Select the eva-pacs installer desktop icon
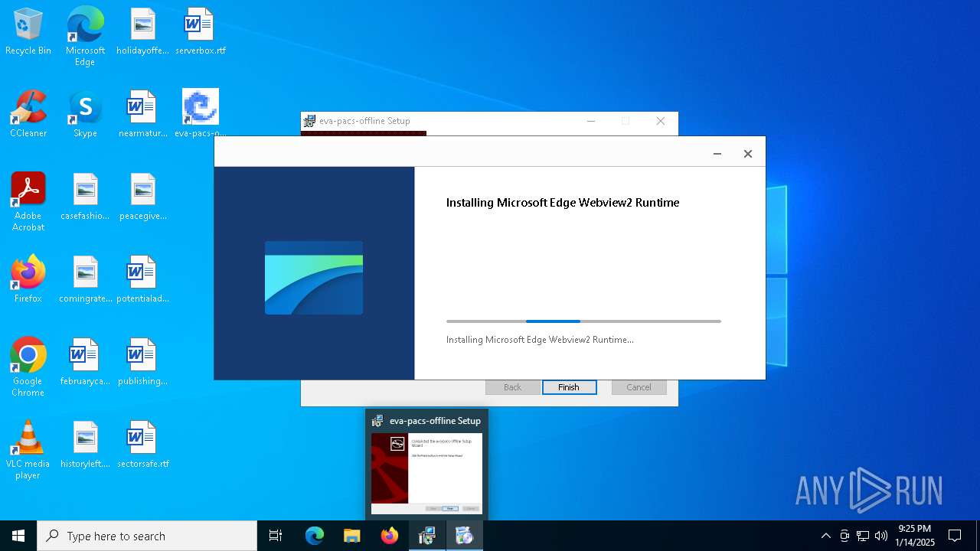 click(200, 115)
